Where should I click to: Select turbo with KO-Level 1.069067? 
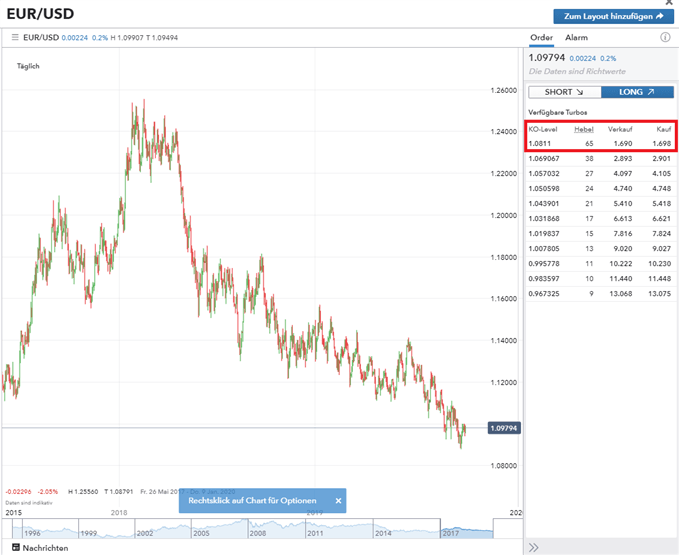(600, 158)
